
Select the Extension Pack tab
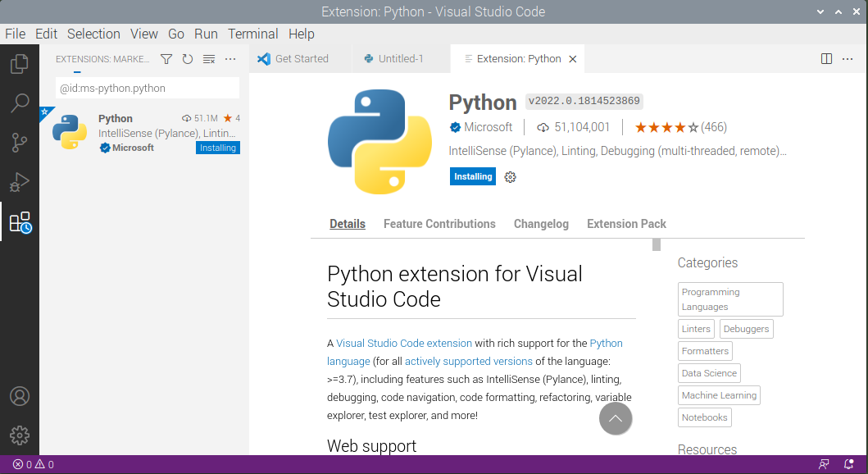click(626, 224)
